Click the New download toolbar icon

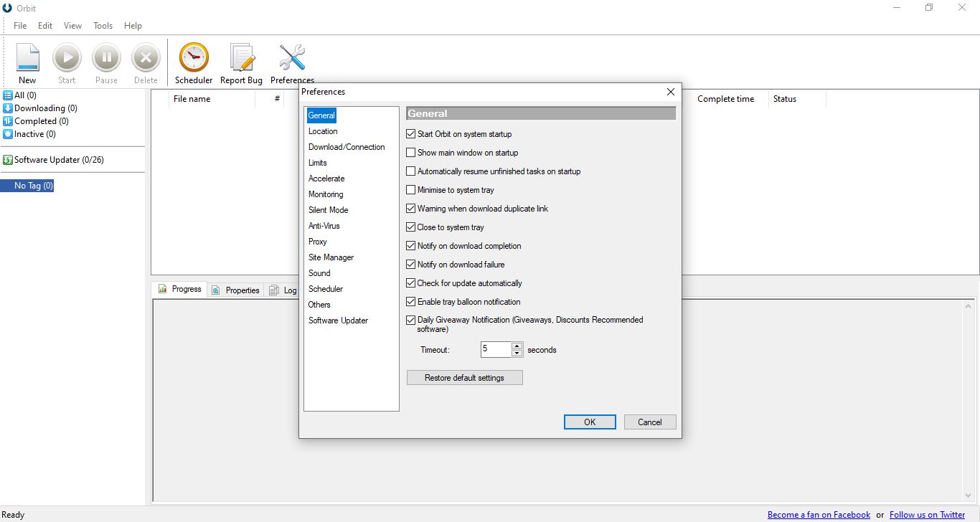click(27, 57)
